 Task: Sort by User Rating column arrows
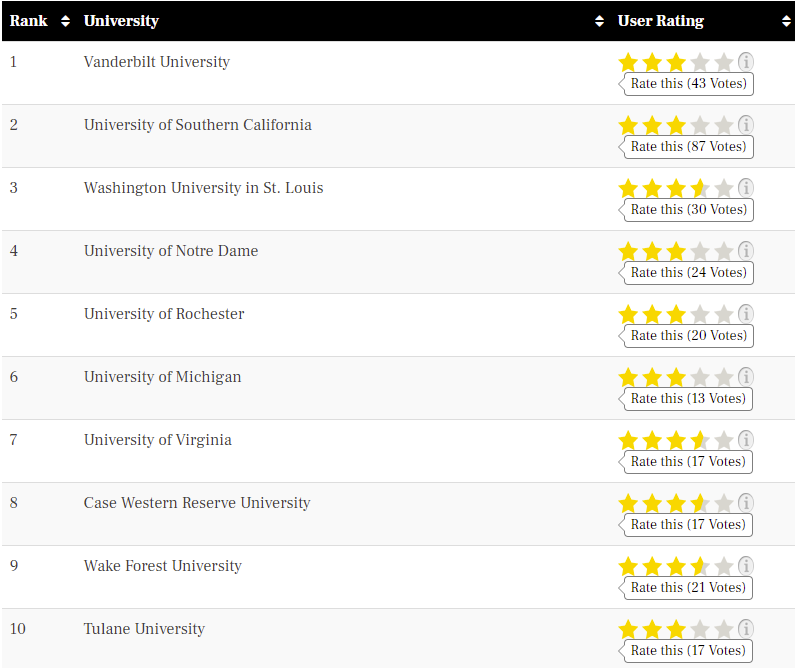pyautogui.click(x=786, y=21)
